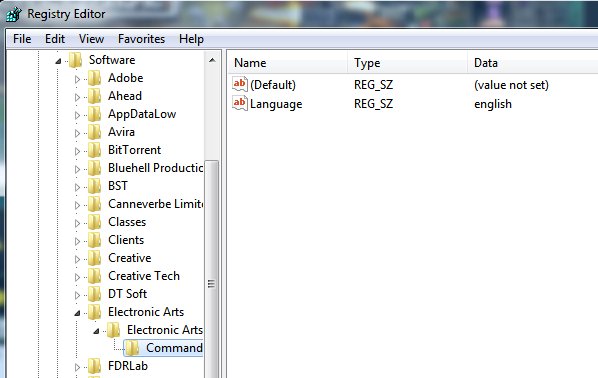Expand the Ahead key
The height and width of the screenshot is (378, 598).
(77, 97)
